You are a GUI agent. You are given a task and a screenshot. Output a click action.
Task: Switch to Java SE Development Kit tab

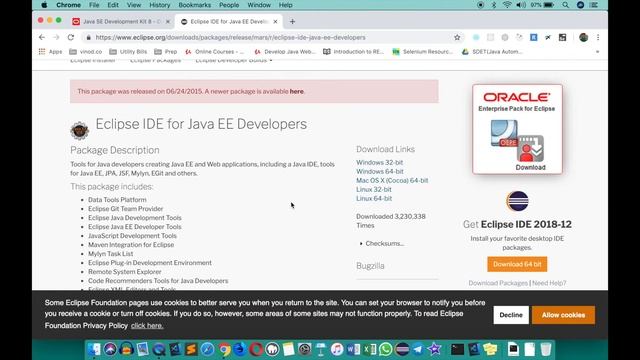click(x=121, y=22)
